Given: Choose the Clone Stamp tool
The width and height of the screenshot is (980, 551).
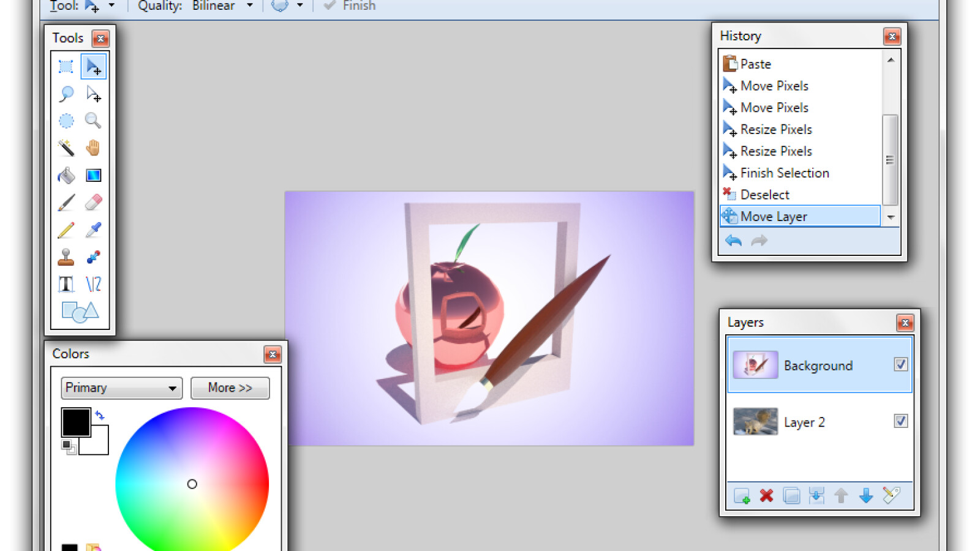Looking at the screenshot, I should pyautogui.click(x=66, y=257).
